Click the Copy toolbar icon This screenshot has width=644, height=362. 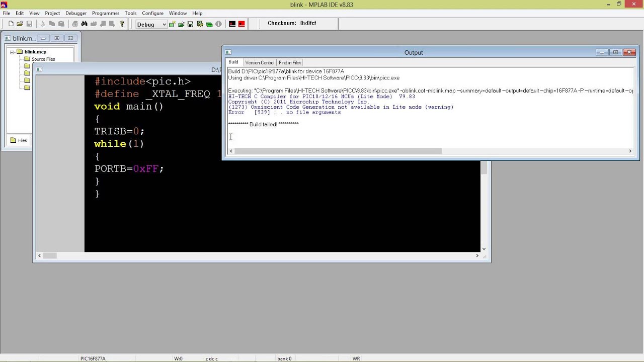point(52,24)
